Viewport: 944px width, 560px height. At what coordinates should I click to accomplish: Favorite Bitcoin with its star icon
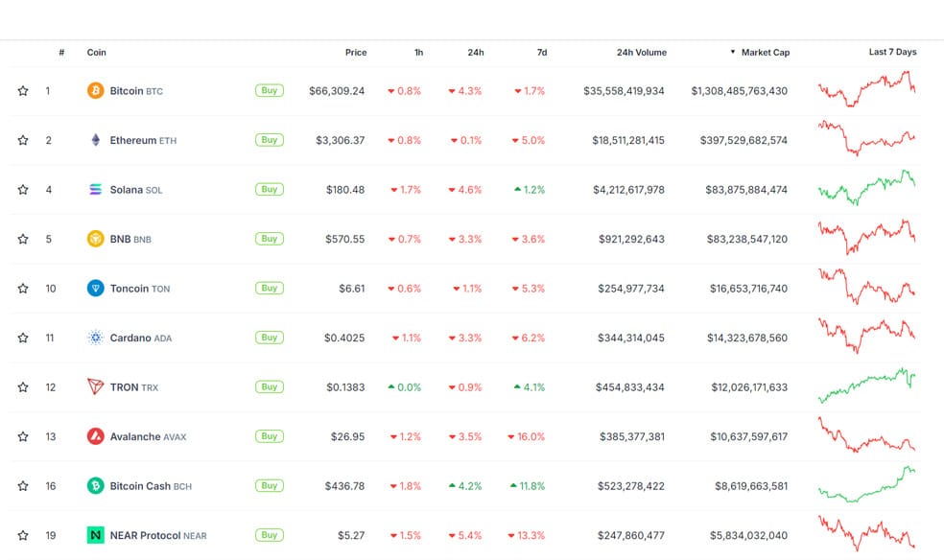(23, 91)
